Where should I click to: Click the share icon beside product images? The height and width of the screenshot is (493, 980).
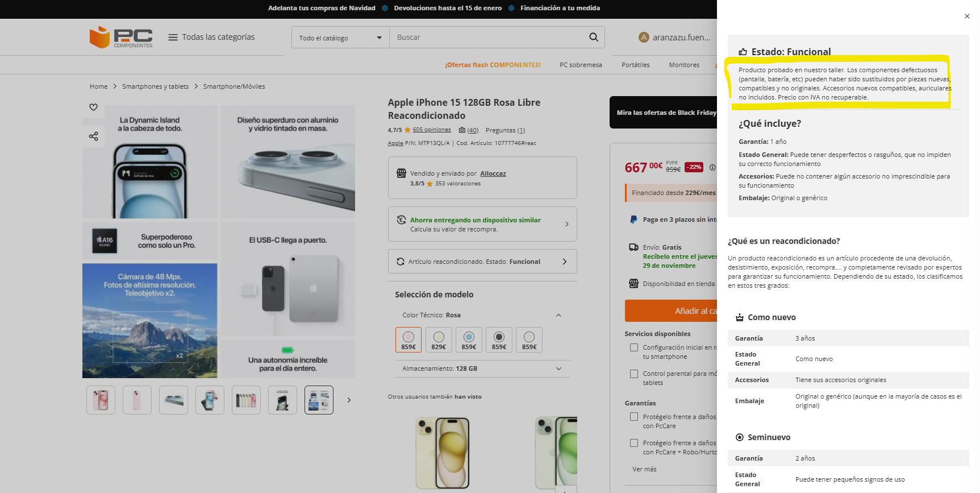(94, 136)
